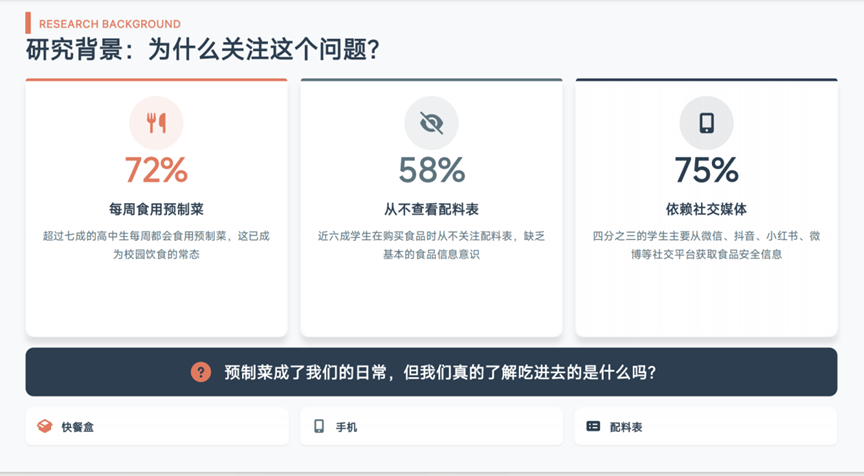Click the orange question mark icon
Image resolution: width=864 pixels, height=476 pixels.
pos(201,372)
